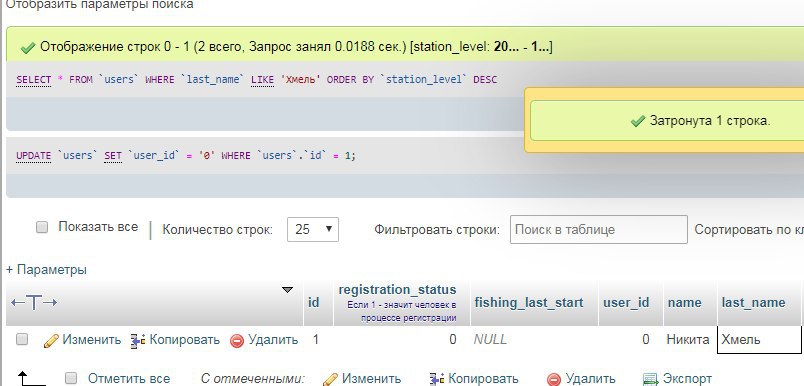804x386 pixels.
Task: Click the pencil Edit icon in row 1
Action: point(51,340)
